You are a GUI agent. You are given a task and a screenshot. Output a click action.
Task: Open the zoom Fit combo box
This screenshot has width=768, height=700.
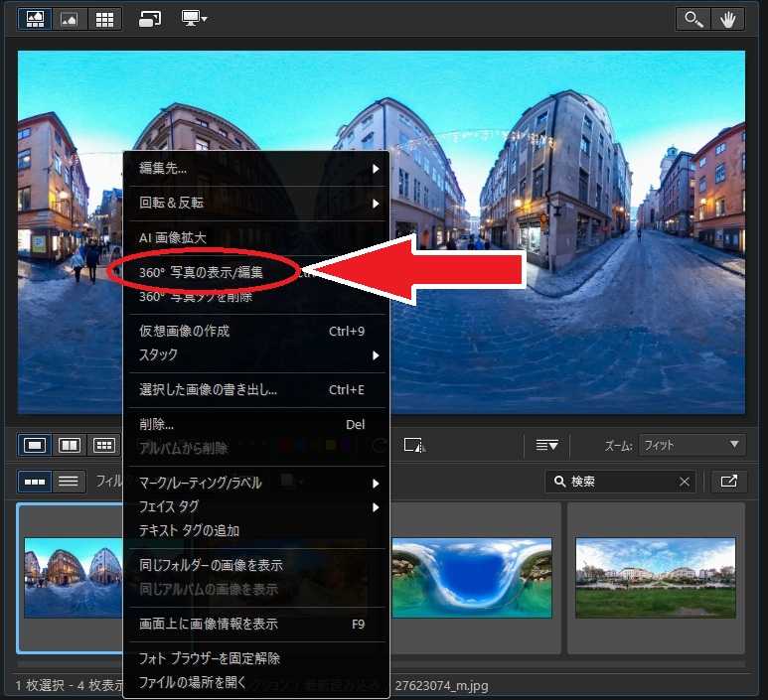point(692,445)
